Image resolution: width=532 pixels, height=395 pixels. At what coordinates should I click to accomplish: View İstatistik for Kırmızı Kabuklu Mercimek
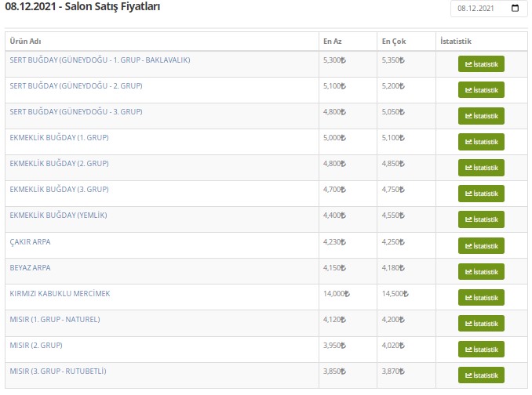[x=481, y=297]
